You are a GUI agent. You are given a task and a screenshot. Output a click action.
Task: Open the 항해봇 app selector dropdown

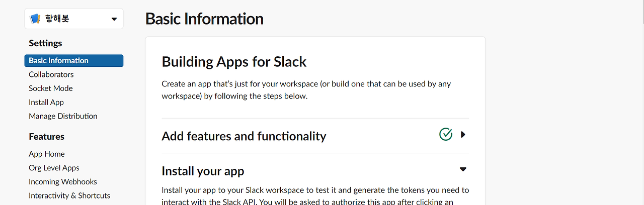pos(74,19)
